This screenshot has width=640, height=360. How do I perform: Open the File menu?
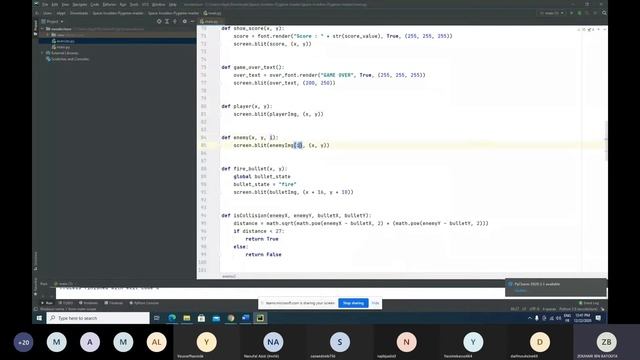(45, 4)
